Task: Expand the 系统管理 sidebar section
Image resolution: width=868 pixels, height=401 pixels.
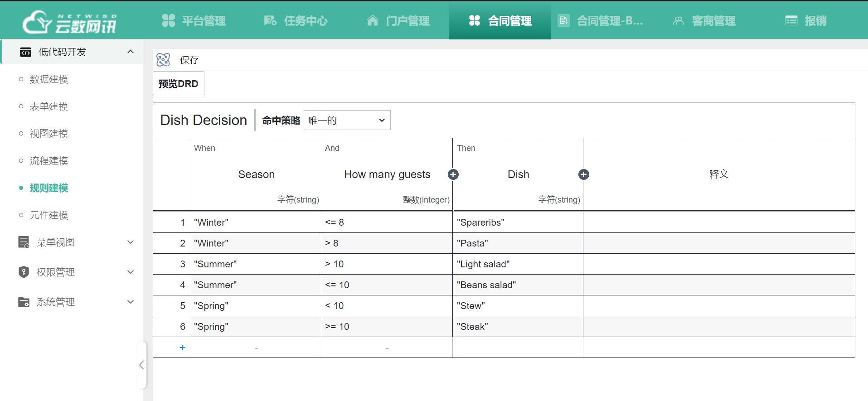Action: (x=131, y=302)
